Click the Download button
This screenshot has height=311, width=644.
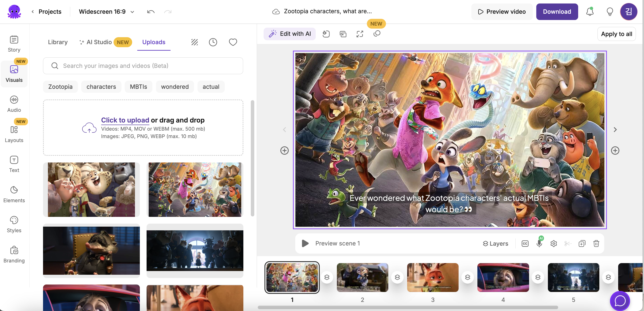click(557, 12)
